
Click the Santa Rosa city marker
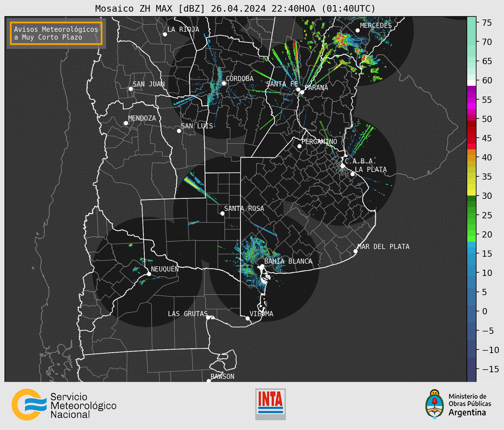pos(222,214)
